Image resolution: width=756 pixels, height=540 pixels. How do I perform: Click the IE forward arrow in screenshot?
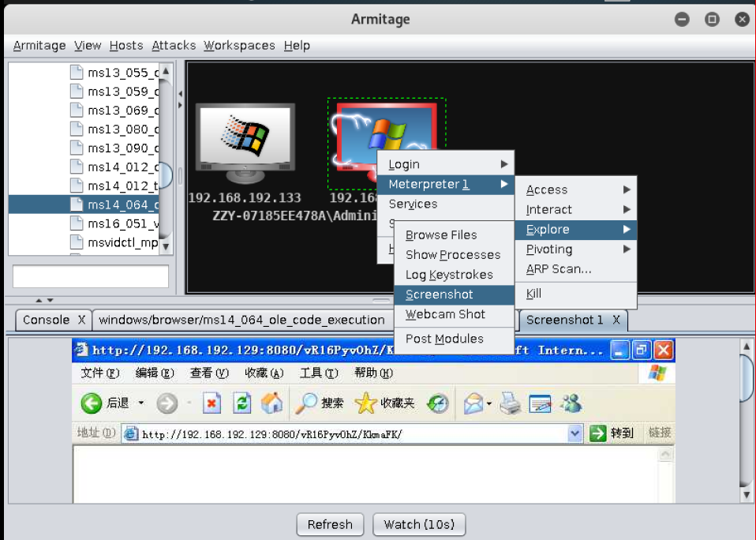point(167,403)
